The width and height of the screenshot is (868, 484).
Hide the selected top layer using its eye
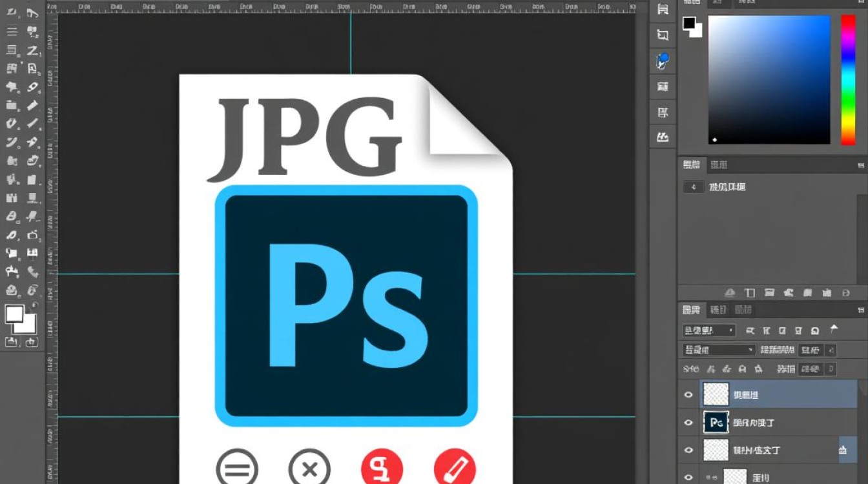[688, 394]
